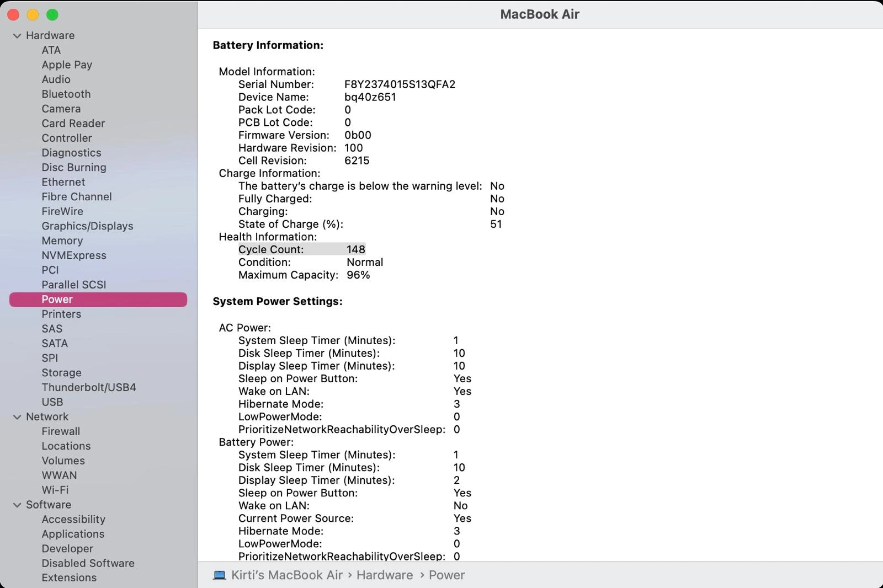Click Cell Revision value 6215
Viewport: 883px width, 588px height.
pyautogui.click(x=357, y=161)
